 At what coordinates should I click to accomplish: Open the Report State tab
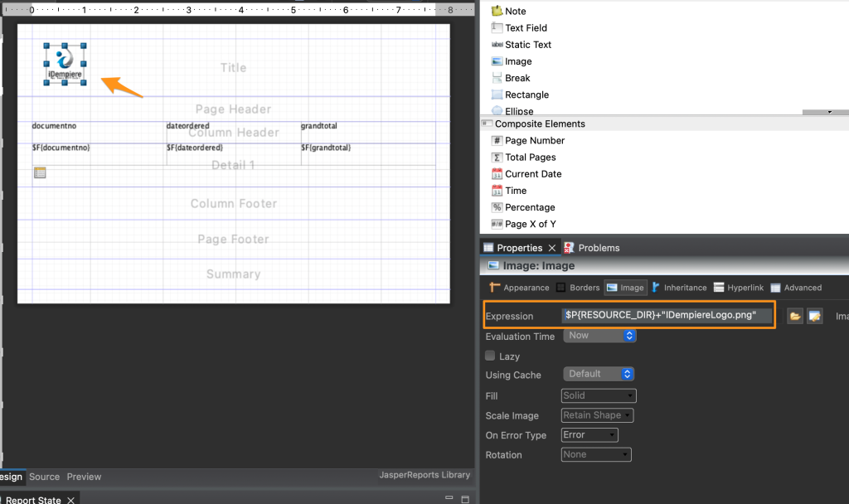click(x=33, y=500)
